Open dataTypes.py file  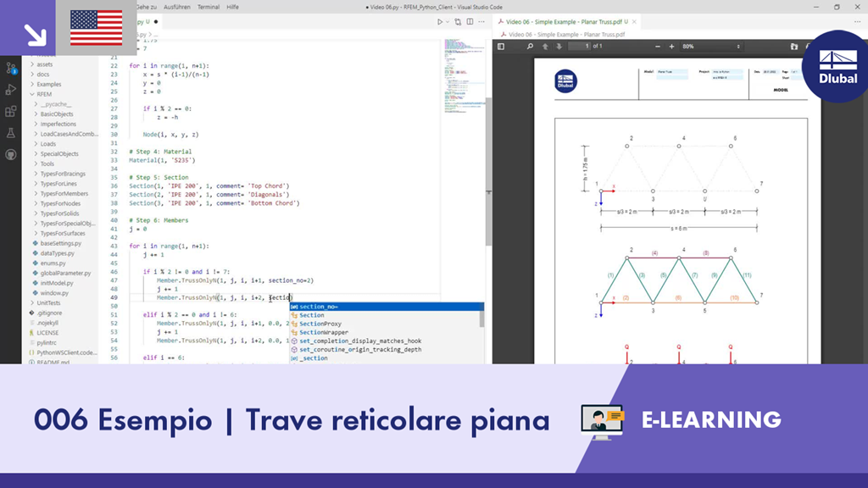point(57,252)
